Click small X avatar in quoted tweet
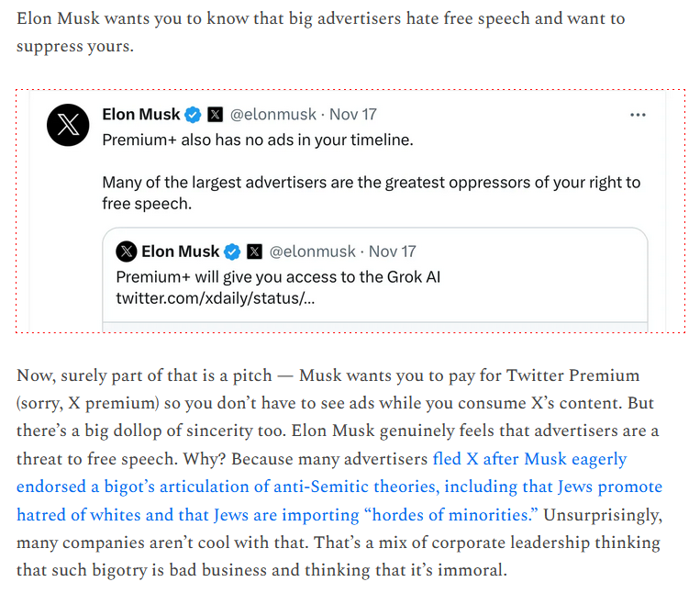This screenshot has height=593, width=700. click(x=127, y=252)
